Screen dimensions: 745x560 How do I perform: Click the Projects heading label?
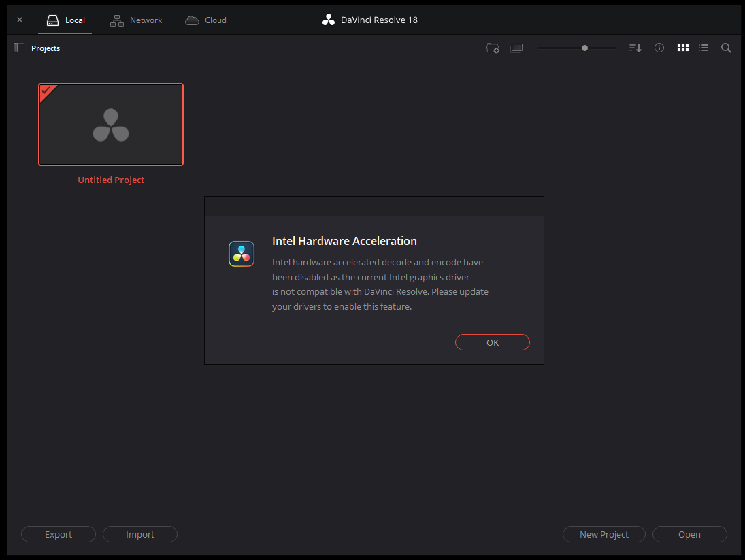[x=46, y=48]
